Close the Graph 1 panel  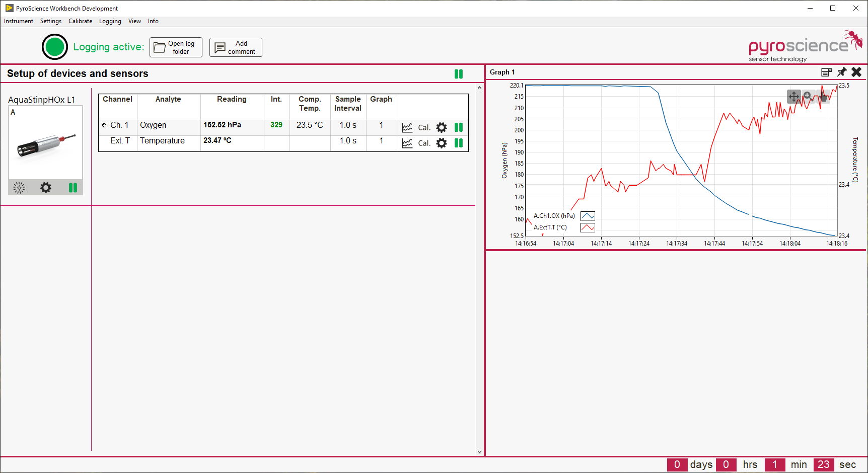pyautogui.click(x=856, y=72)
